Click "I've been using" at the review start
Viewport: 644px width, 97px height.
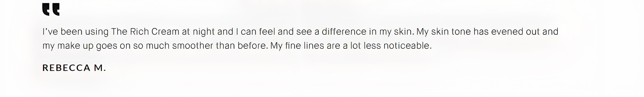tap(75, 32)
